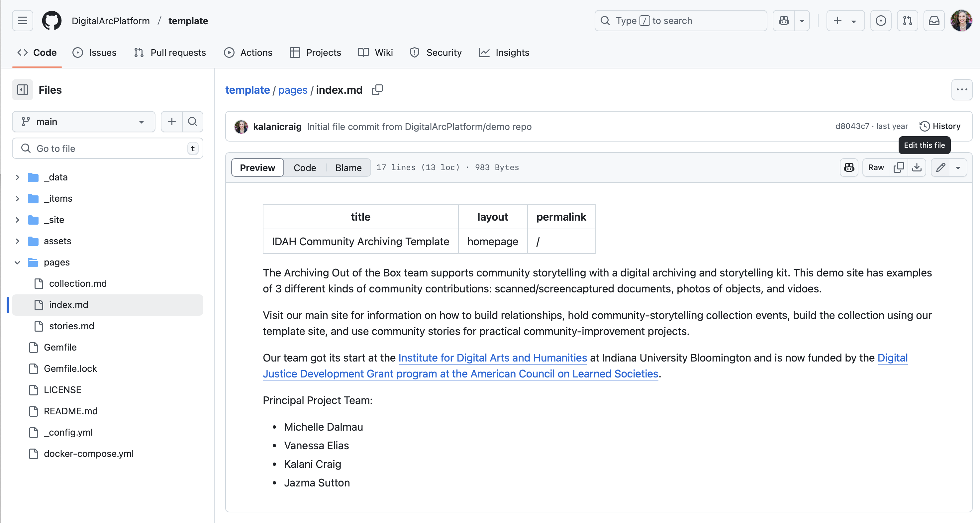Focus the Go to file field
Screen dimensions: 980x523
[108, 148]
